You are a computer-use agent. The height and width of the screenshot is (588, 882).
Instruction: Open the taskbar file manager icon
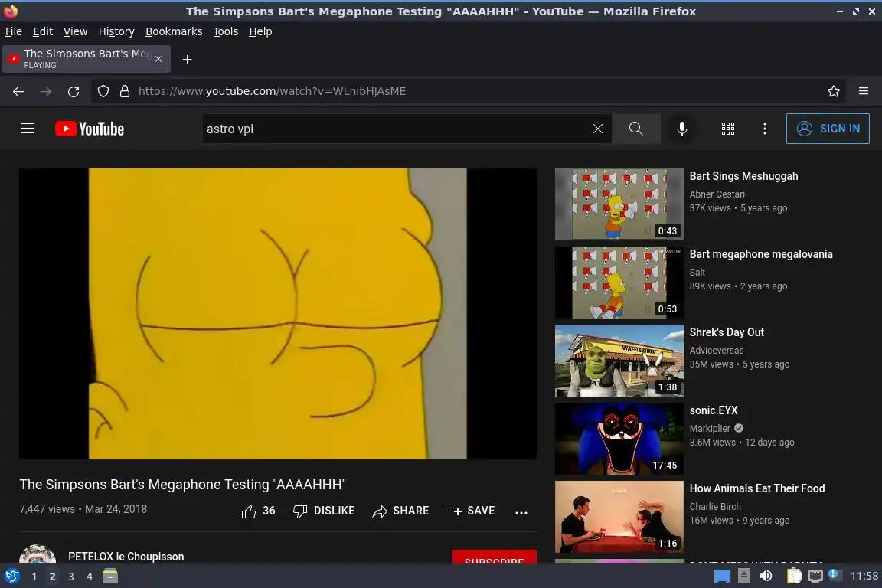[110, 576]
